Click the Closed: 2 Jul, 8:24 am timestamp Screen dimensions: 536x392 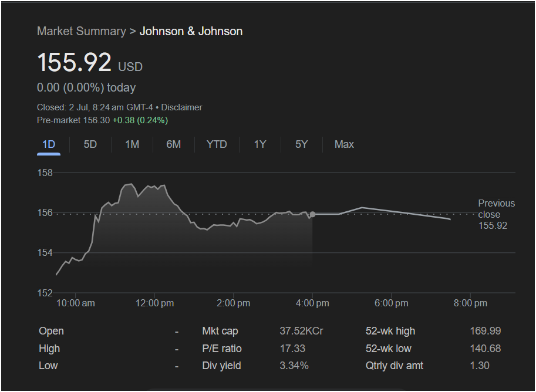[95, 107]
